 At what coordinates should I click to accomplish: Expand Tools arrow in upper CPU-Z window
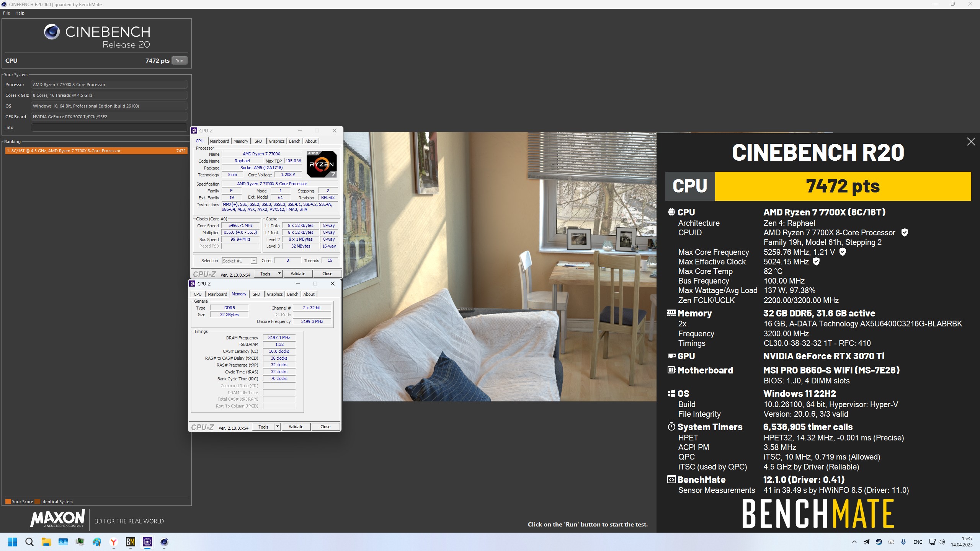click(x=279, y=274)
